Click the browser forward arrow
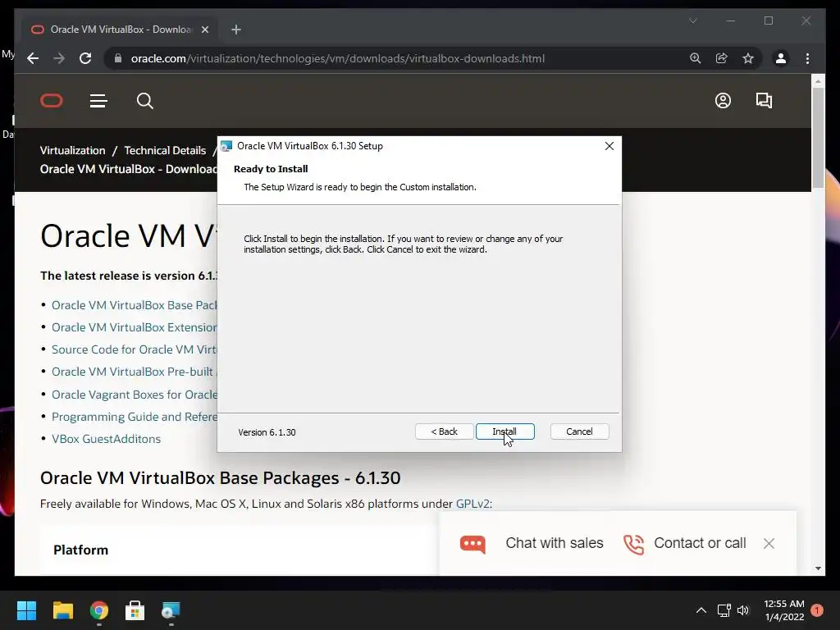The width and height of the screenshot is (840, 630). [59, 58]
